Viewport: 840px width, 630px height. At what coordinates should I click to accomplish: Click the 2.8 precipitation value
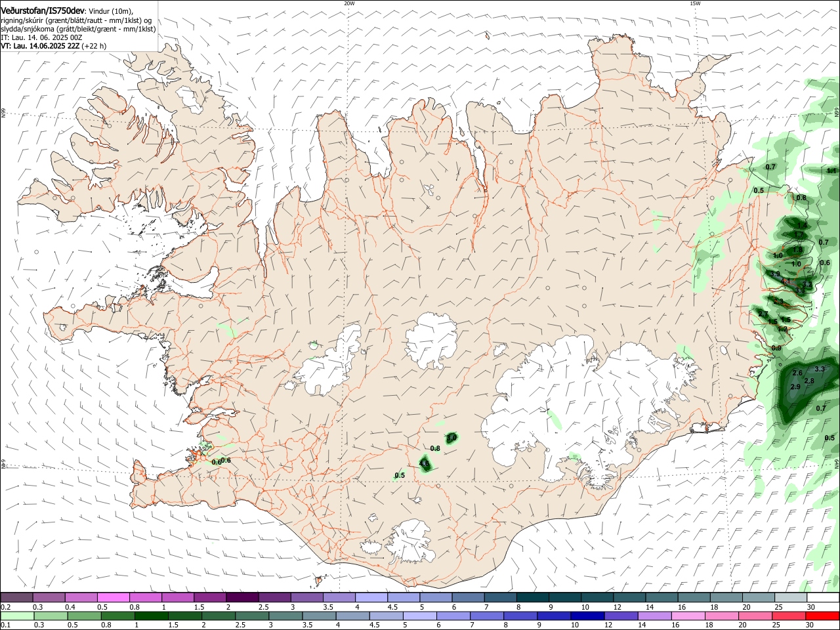pos(809,381)
